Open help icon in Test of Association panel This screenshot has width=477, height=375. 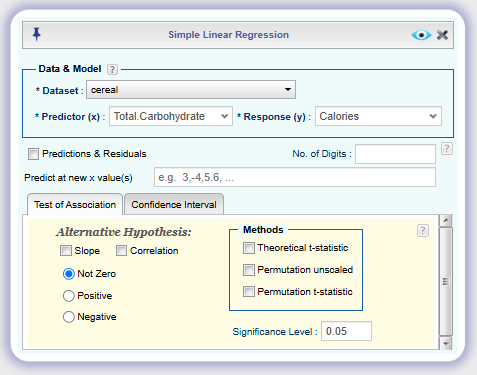423,230
